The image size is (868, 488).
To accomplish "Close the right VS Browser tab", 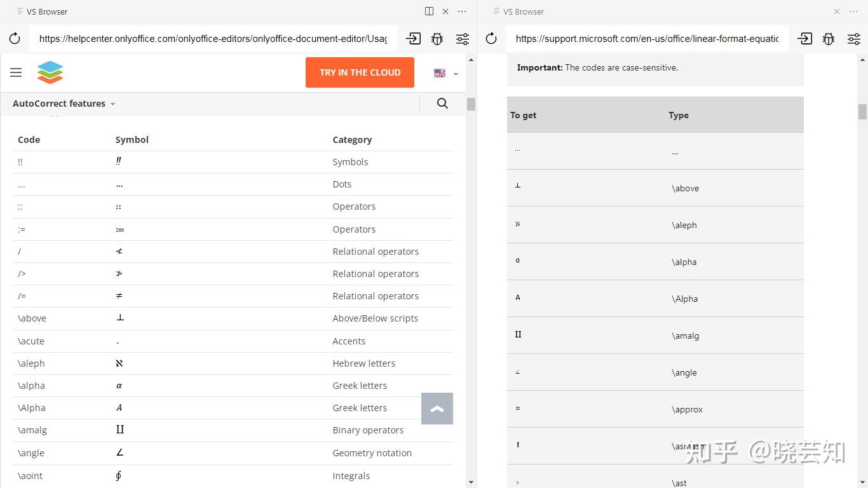I will coord(837,11).
